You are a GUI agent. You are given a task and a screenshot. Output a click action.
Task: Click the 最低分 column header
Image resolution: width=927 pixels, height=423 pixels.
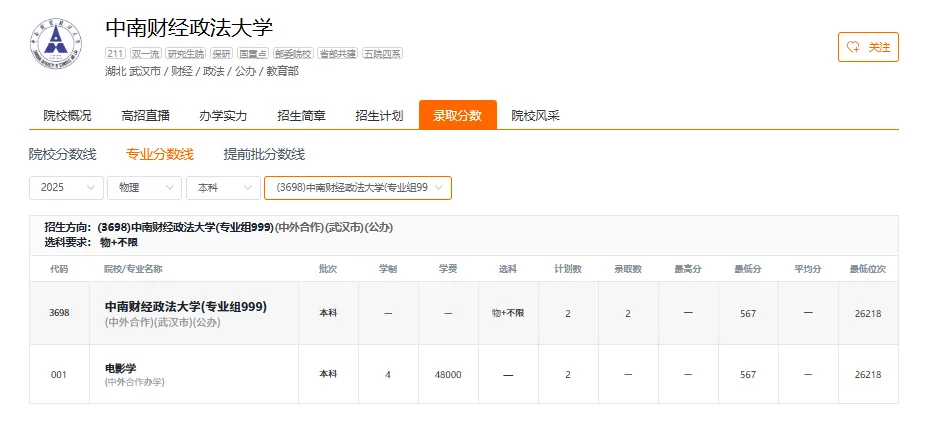click(x=748, y=269)
